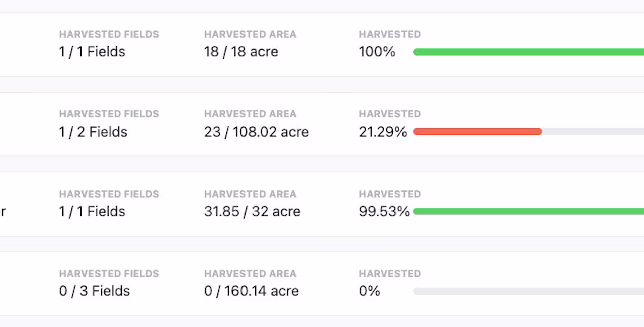Image resolution: width=644 pixels, height=327 pixels.
Task: Click 1 / 1 Fields in the 32 acre row
Action: (x=92, y=211)
